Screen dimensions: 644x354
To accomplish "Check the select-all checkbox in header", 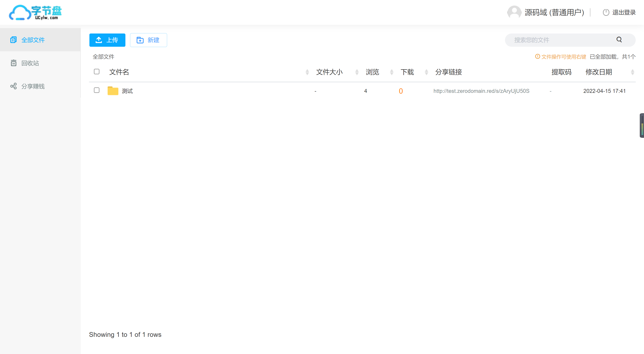I will [97, 72].
